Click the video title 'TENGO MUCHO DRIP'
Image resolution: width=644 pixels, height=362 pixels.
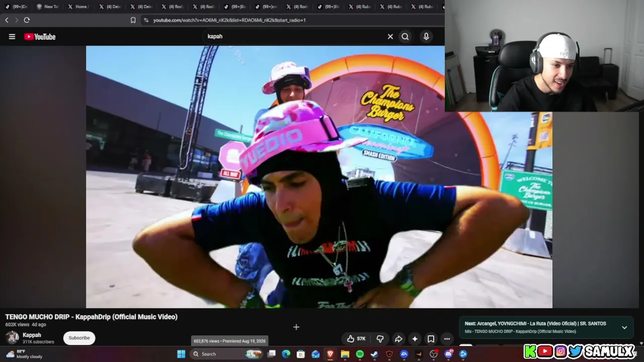[x=91, y=317]
